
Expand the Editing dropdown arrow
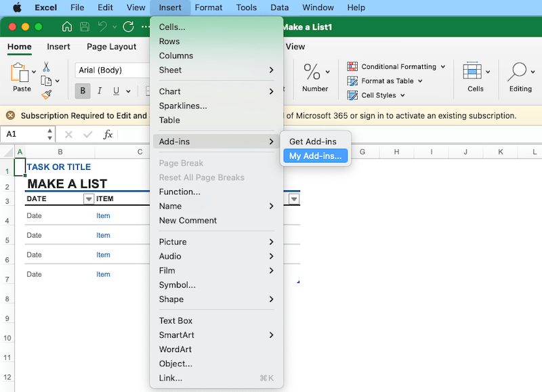[533, 72]
